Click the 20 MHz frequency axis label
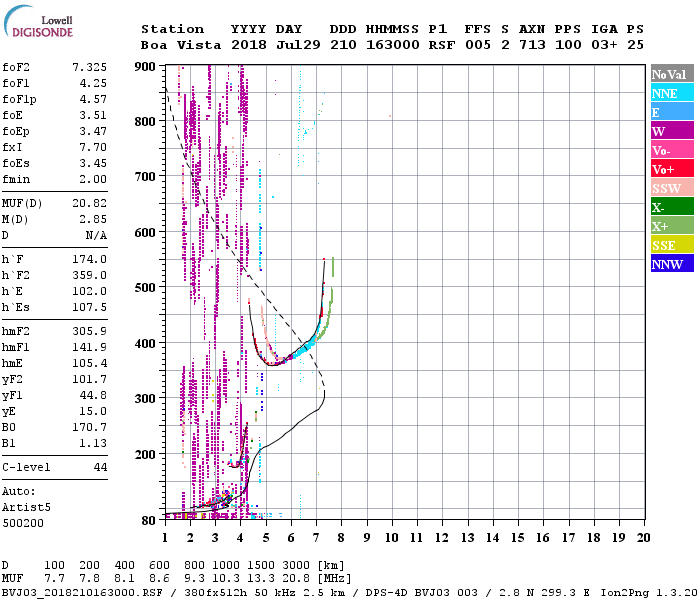Screen dimensions: 700x600 643,538
